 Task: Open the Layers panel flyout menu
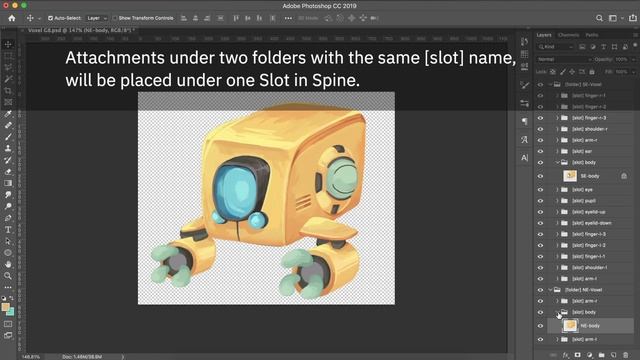(x=636, y=35)
